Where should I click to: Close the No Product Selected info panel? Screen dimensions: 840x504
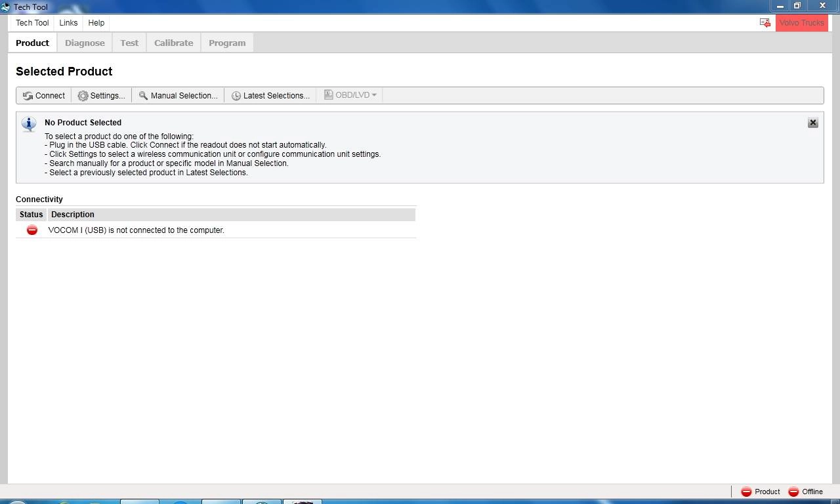point(812,123)
